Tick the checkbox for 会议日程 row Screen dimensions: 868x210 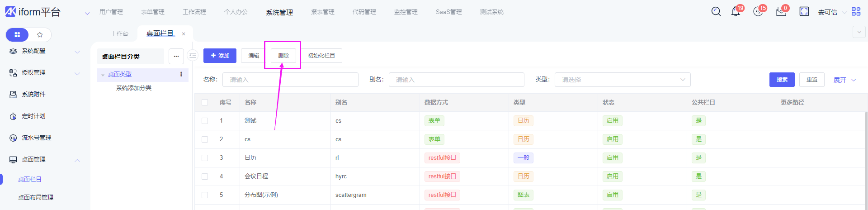(x=205, y=177)
